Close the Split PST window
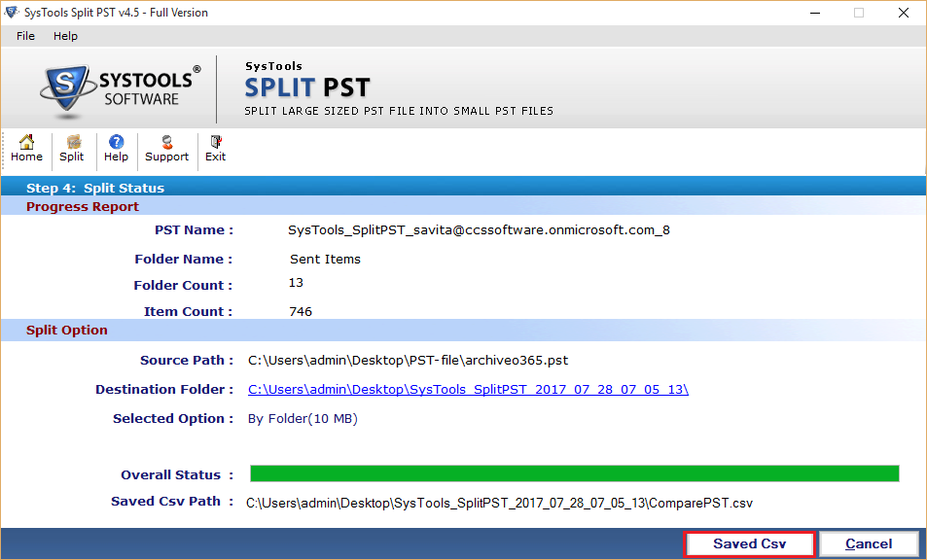The width and height of the screenshot is (927, 560). [x=904, y=13]
